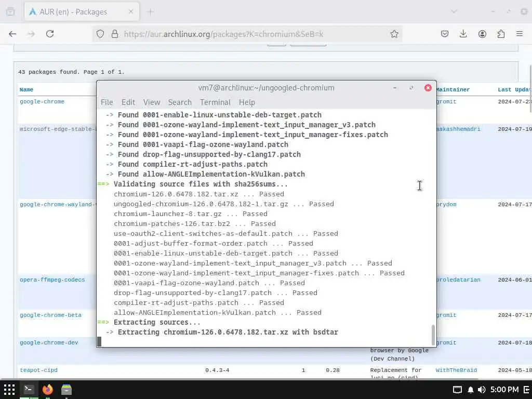Open google-chrome-wayland package link
Viewport: 532px width, 399px height.
pos(58,204)
